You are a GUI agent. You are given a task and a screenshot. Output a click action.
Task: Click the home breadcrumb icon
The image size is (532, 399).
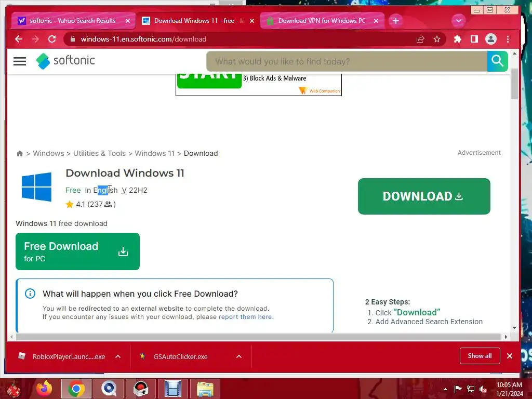coord(20,153)
